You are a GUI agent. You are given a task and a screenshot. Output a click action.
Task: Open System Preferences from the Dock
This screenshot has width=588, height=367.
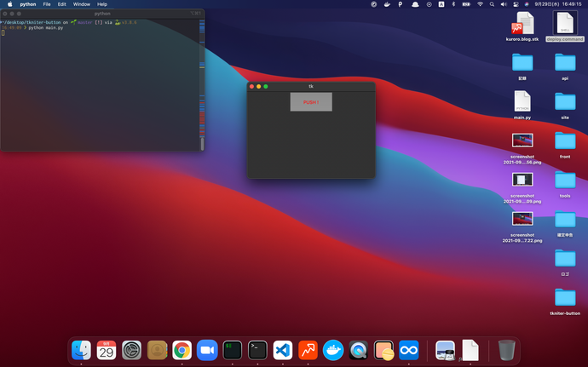click(131, 350)
